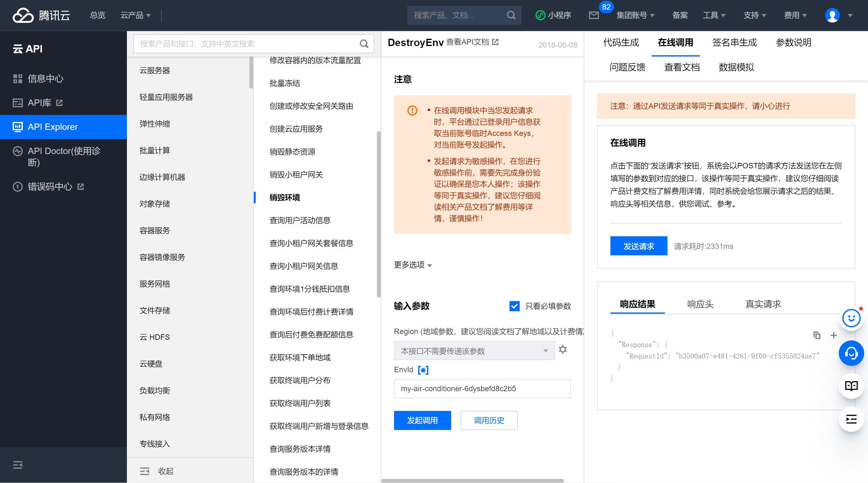Click the product list scrollbar thumb
Viewport: 868px width, 483px height.
251,72
